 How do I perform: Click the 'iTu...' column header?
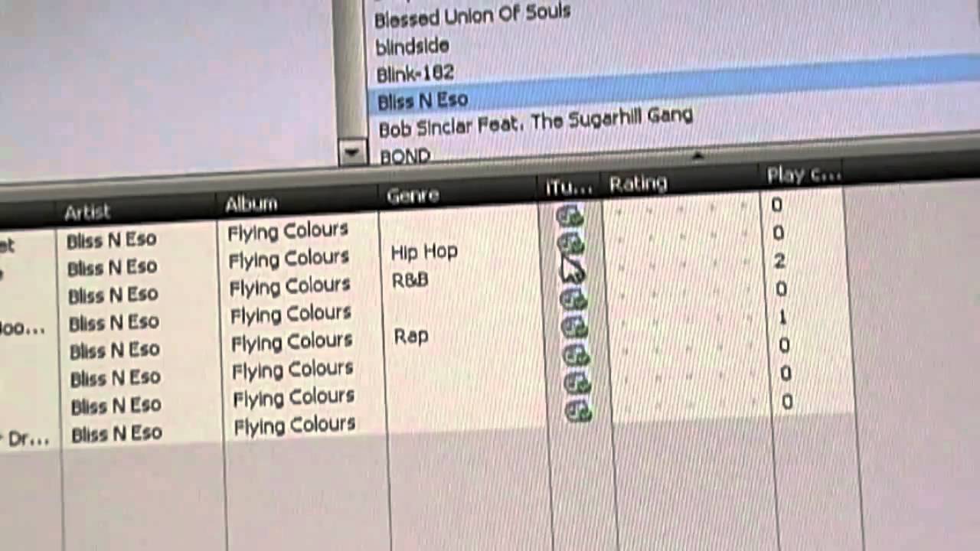(568, 187)
